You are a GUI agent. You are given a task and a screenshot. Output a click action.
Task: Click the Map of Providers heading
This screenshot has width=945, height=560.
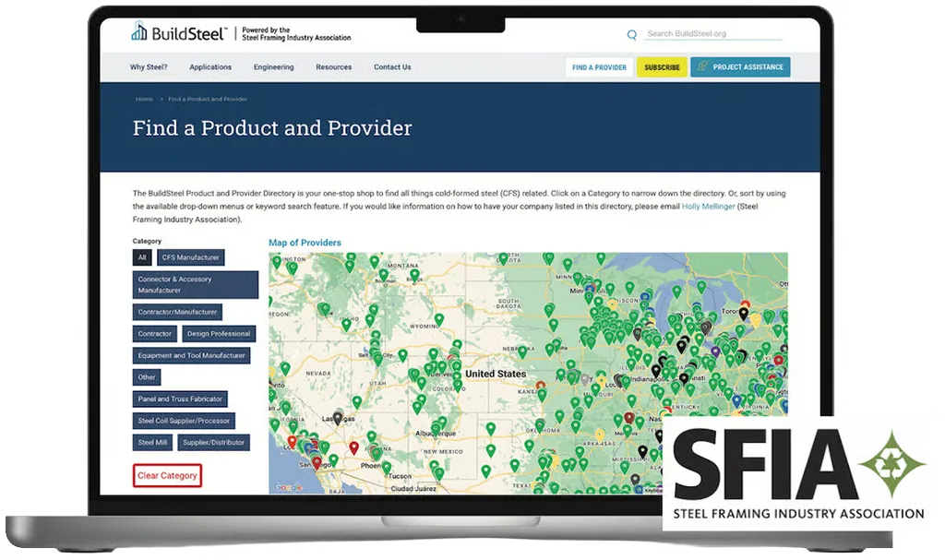pyautogui.click(x=305, y=243)
